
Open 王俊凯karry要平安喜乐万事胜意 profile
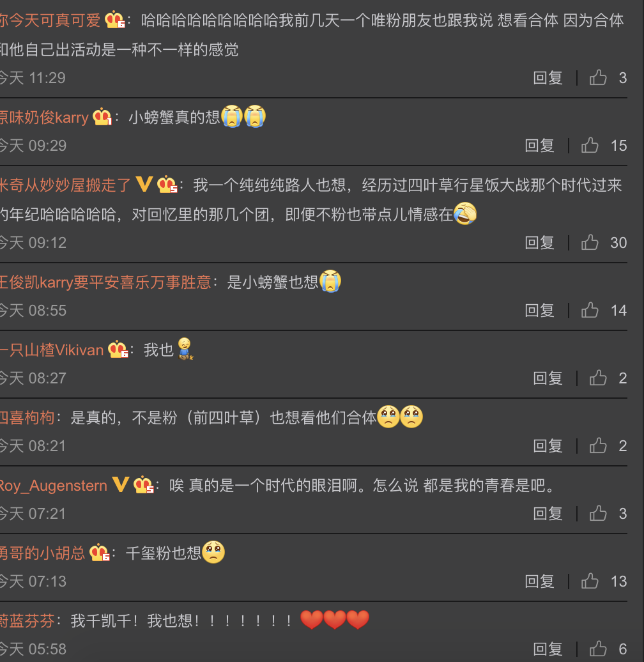point(105,282)
